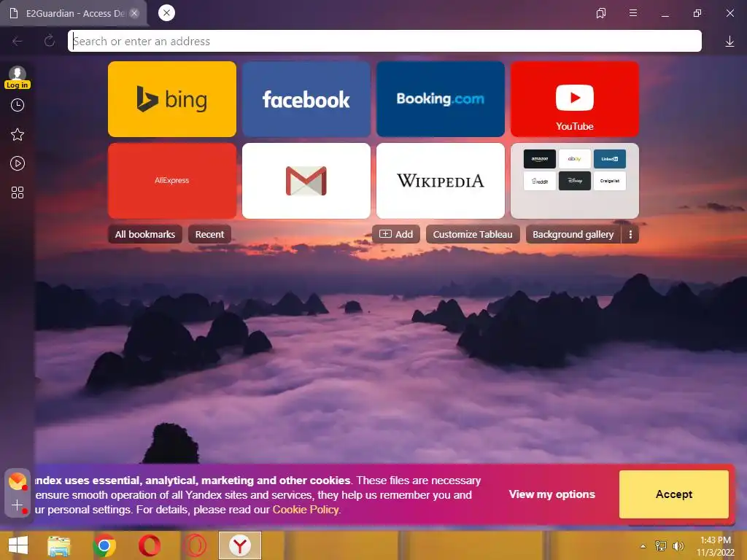Open the Cookie Policy link

point(306,510)
